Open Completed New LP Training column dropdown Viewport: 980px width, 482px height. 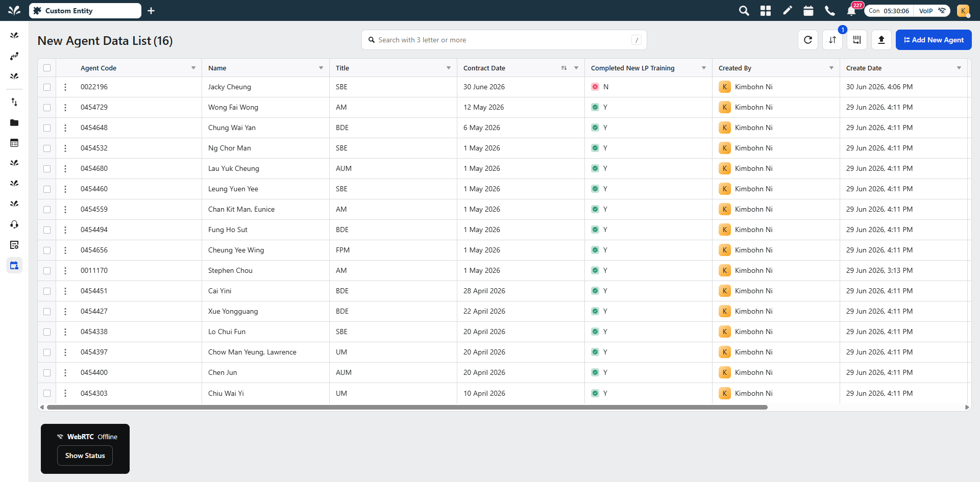[704, 68]
